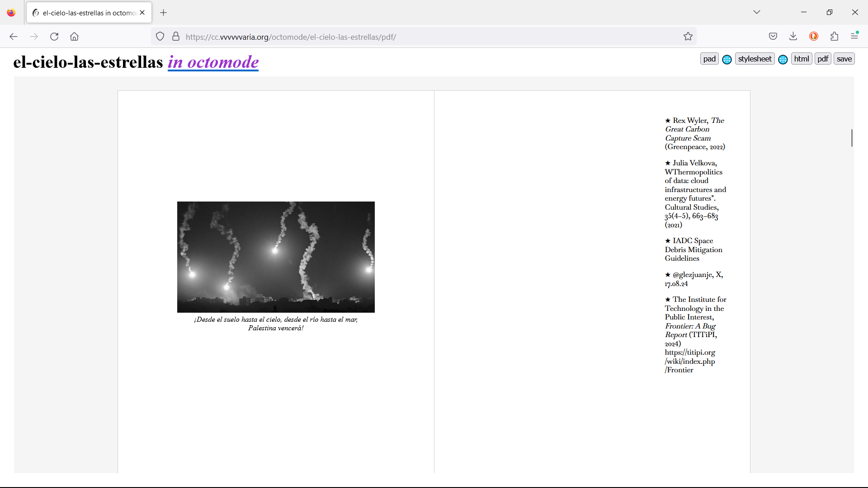Click the URL address field

(425, 37)
